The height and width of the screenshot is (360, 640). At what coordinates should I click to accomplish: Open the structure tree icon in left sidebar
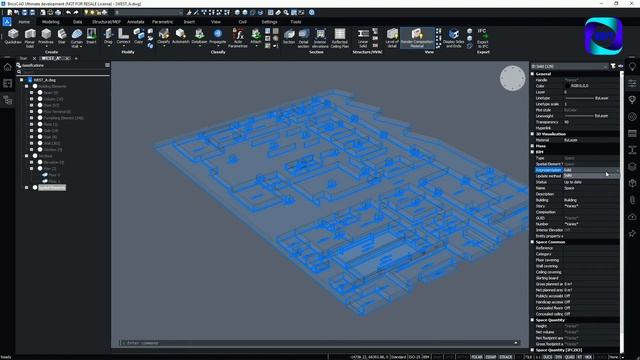tap(7, 100)
